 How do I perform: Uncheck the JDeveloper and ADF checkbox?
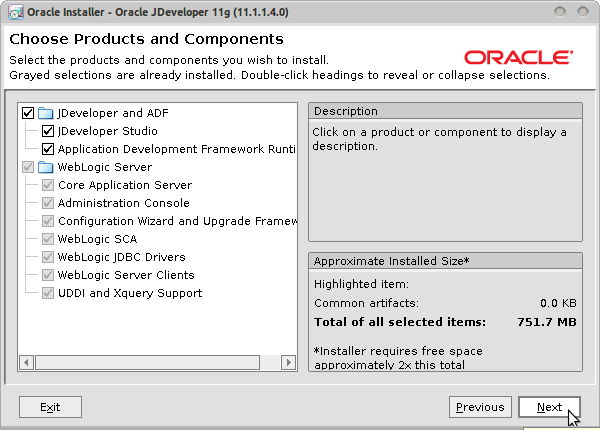pyautogui.click(x=28, y=113)
